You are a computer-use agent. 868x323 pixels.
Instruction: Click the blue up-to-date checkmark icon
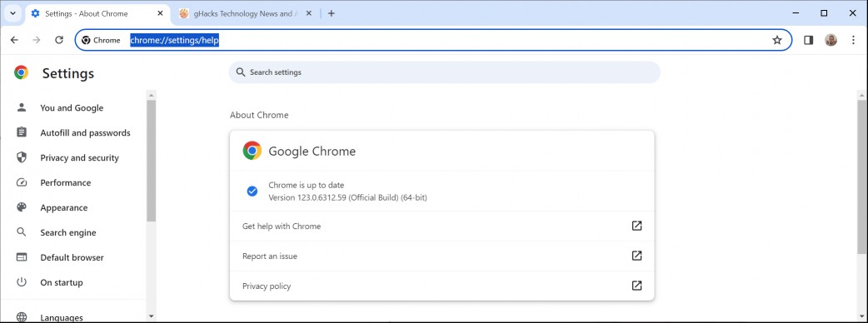[252, 191]
